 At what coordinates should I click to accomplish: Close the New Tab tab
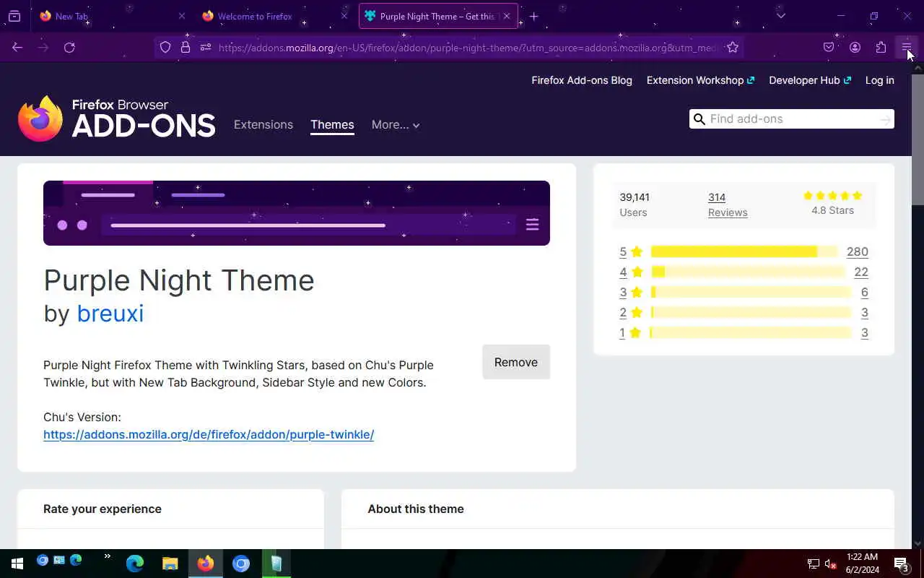click(x=182, y=16)
